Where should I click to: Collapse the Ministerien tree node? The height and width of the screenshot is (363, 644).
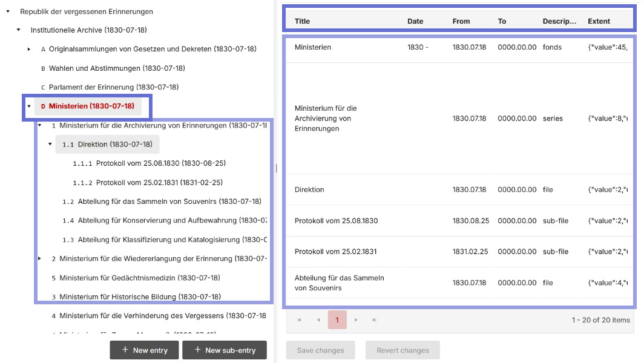[29, 106]
